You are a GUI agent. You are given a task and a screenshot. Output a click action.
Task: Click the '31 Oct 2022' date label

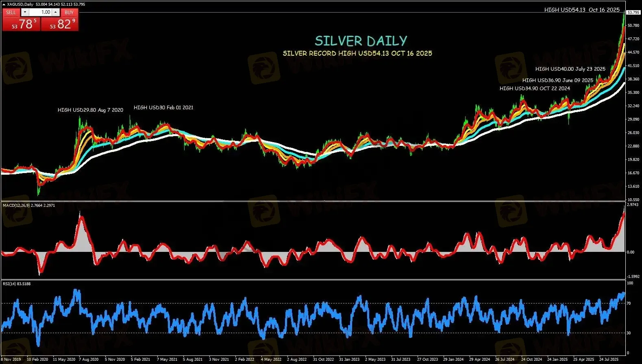coord(323,360)
